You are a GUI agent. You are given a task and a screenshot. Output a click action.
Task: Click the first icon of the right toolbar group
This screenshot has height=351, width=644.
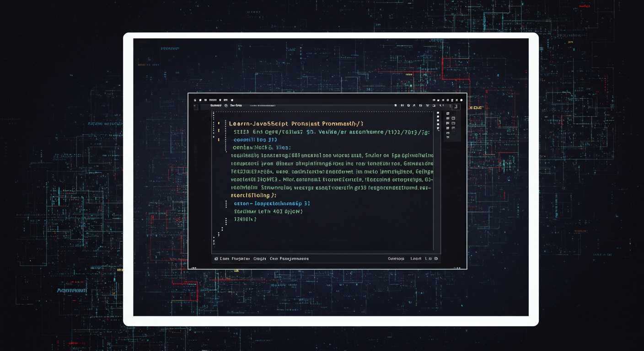396,106
